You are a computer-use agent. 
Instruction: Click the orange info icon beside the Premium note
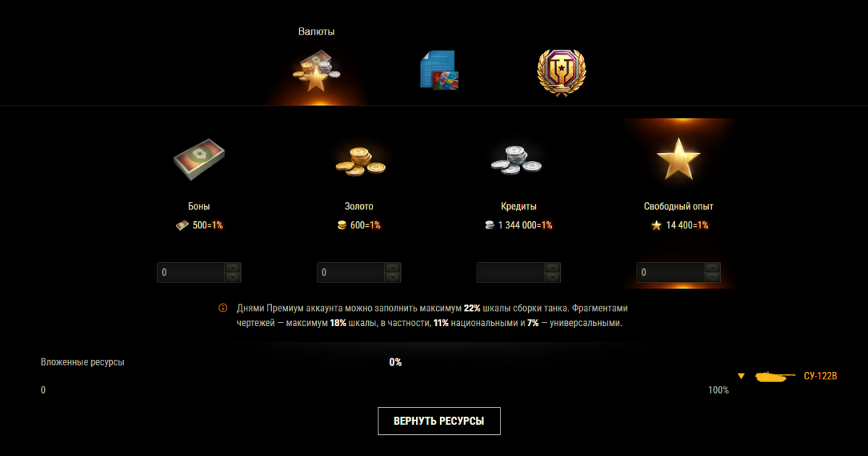[x=223, y=308]
